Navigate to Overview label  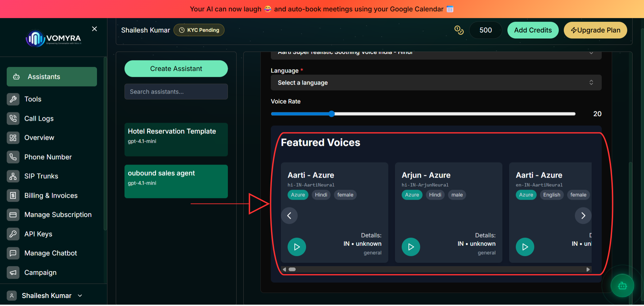tap(39, 138)
